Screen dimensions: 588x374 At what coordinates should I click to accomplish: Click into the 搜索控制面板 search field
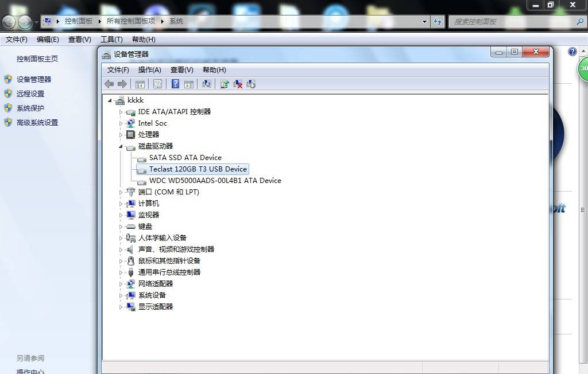[512, 21]
